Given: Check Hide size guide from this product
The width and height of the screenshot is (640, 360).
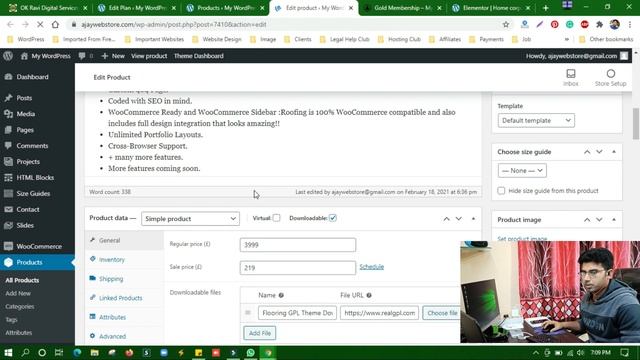Looking at the screenshot, I should [x=501, y=191].
